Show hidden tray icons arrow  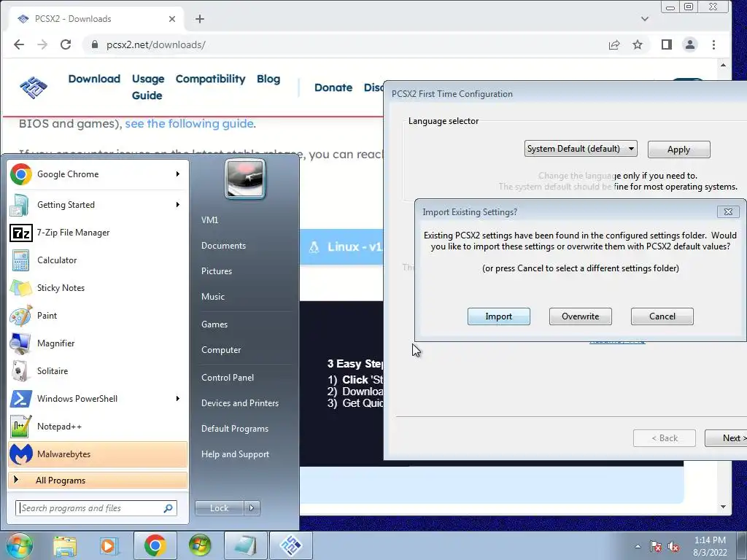[638, 547]
